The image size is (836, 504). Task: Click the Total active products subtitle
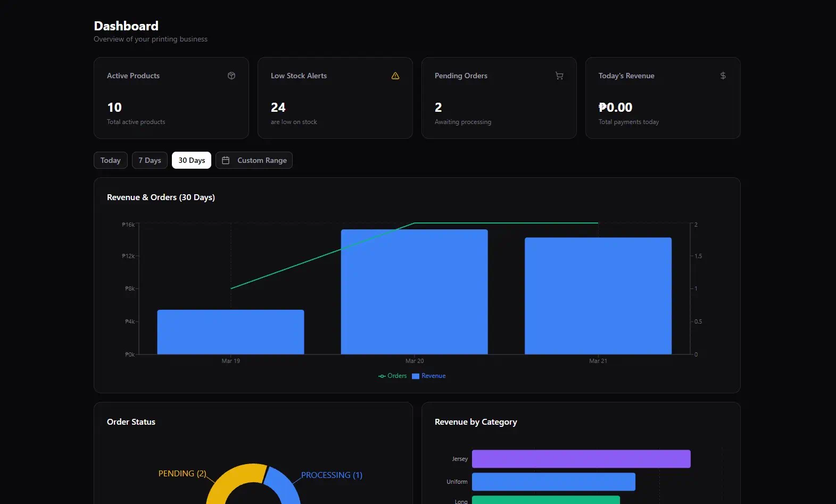click(x=136, y=122)
